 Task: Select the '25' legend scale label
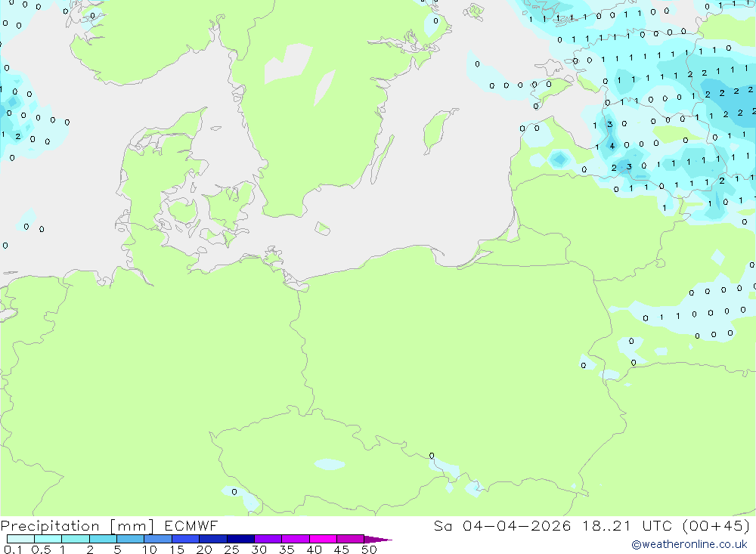point(231,549)
